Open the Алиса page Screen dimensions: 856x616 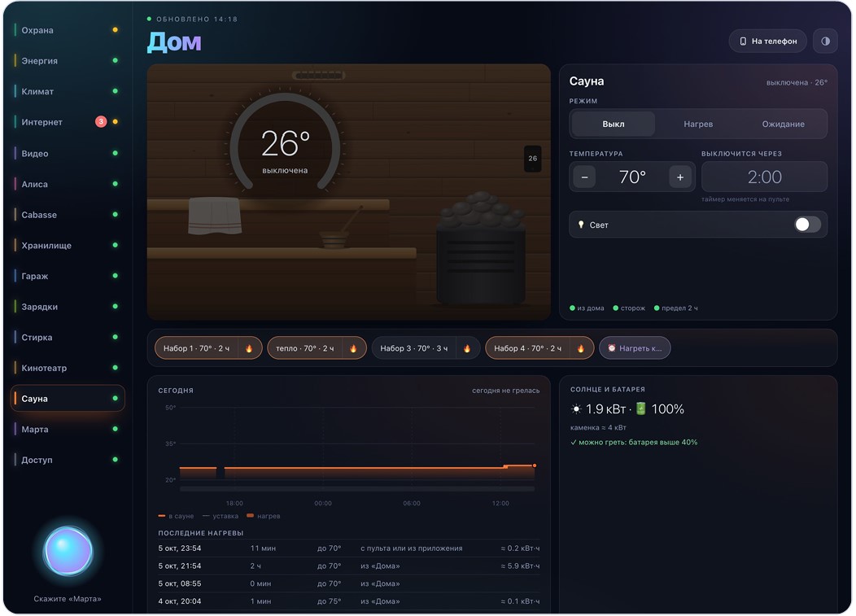[x=68, y=184]
